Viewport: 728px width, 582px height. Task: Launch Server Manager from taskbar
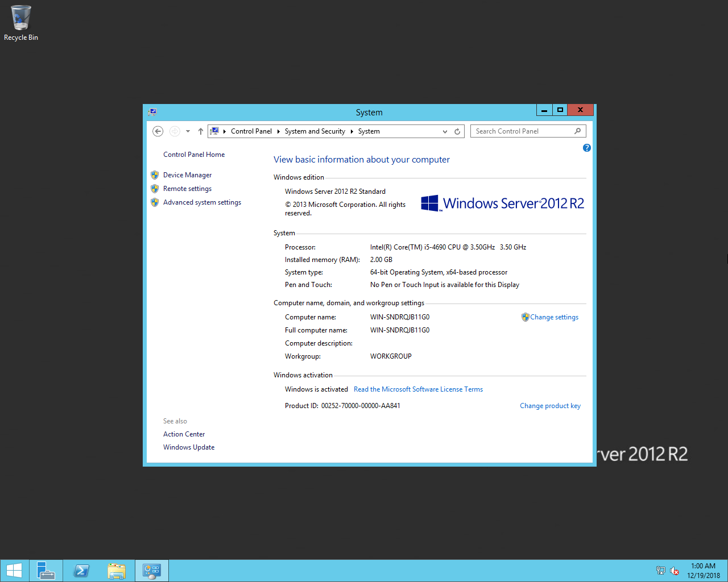(46, 571)
